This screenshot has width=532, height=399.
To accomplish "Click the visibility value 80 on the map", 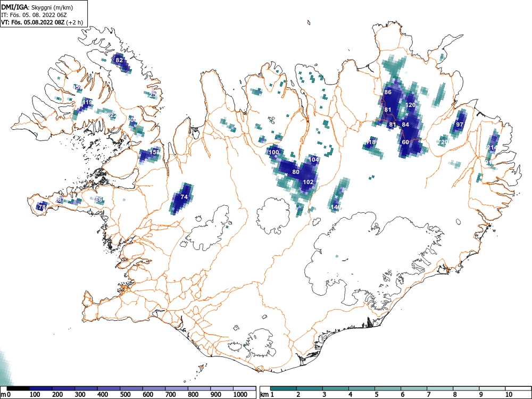I will 296,172.
